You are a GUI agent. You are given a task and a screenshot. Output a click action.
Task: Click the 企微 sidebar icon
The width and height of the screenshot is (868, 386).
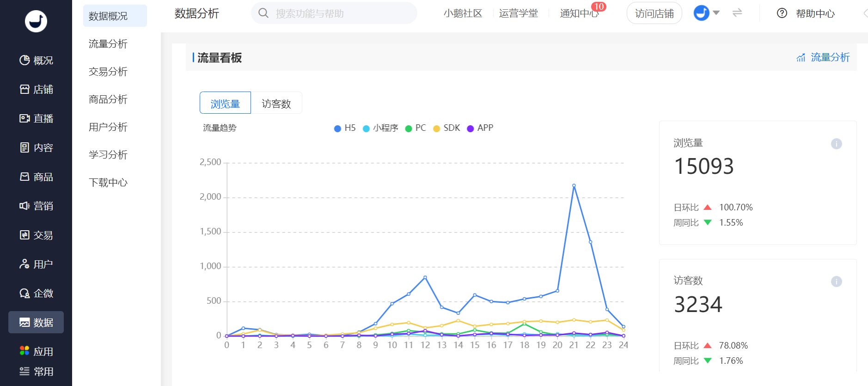(x=24, y=293)
